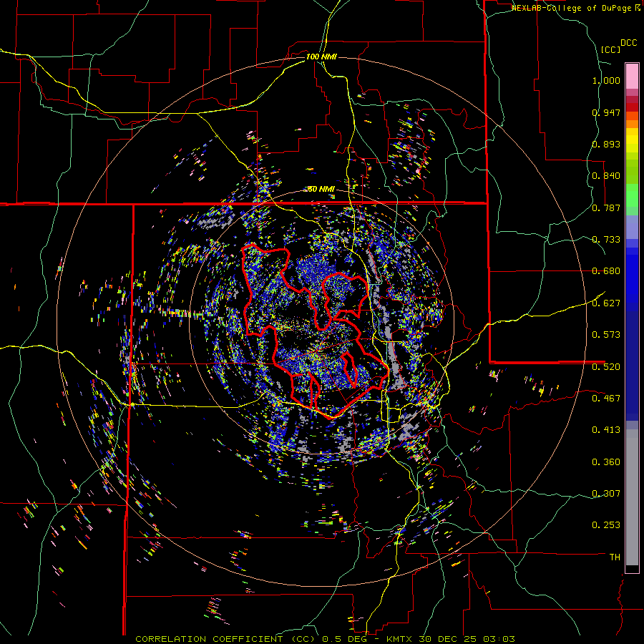Viewport: 644px width, 644px height.
Task: Click the 0.840 color scale value
Action: 606,176
